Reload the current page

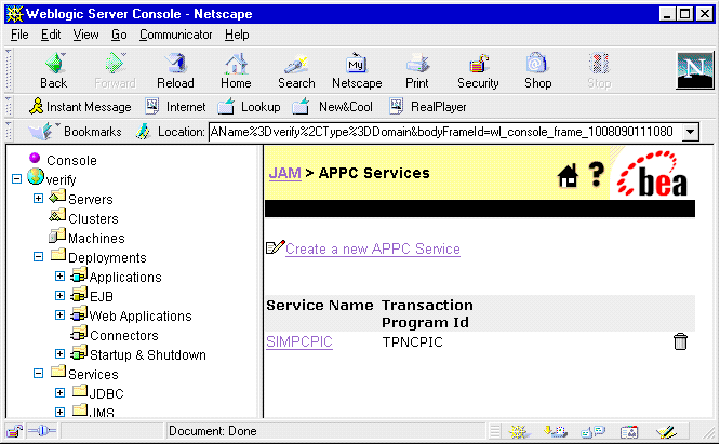pos(176,71)
